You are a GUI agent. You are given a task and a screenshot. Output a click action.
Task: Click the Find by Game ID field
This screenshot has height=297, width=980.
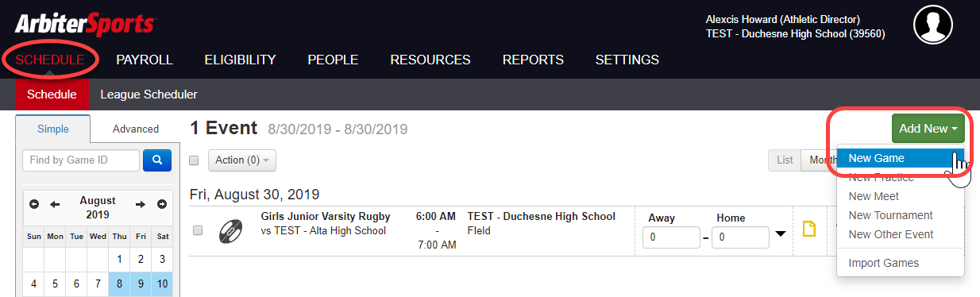[x=81, y=160]
